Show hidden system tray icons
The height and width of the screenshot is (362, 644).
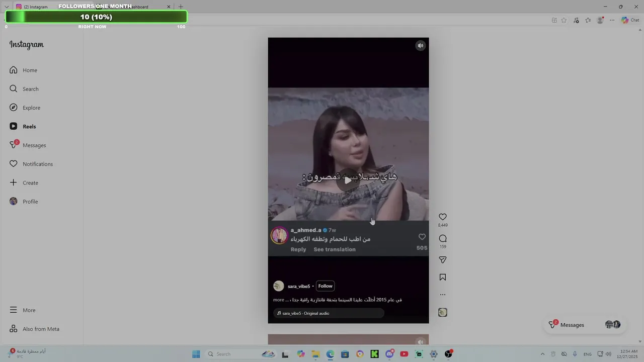[542, 354]
